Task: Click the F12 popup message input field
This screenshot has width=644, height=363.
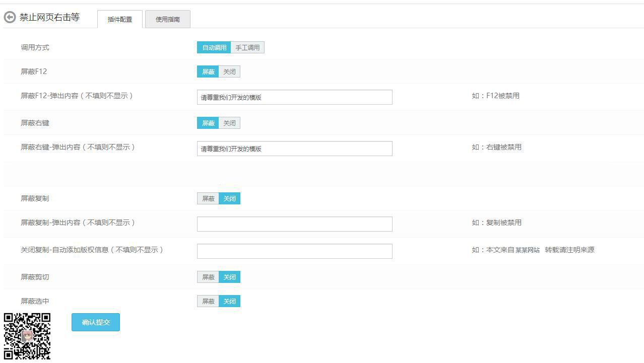Action: click(x=294, y=97)
